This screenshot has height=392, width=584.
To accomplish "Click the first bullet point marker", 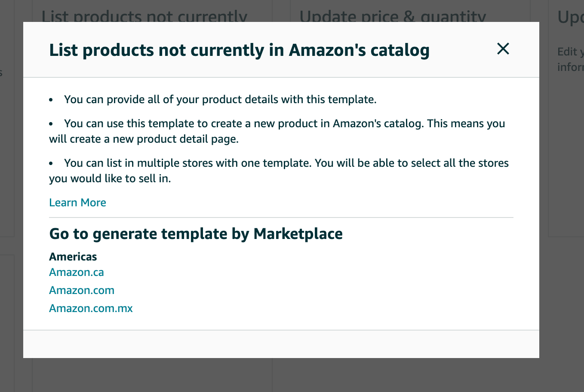I will tap(51, 100).
